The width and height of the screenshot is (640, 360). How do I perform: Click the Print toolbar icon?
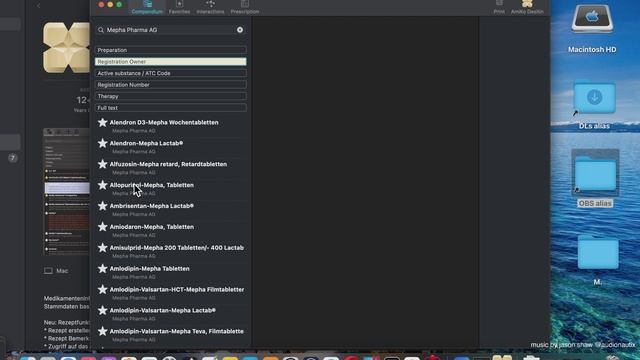pos(499,7)
